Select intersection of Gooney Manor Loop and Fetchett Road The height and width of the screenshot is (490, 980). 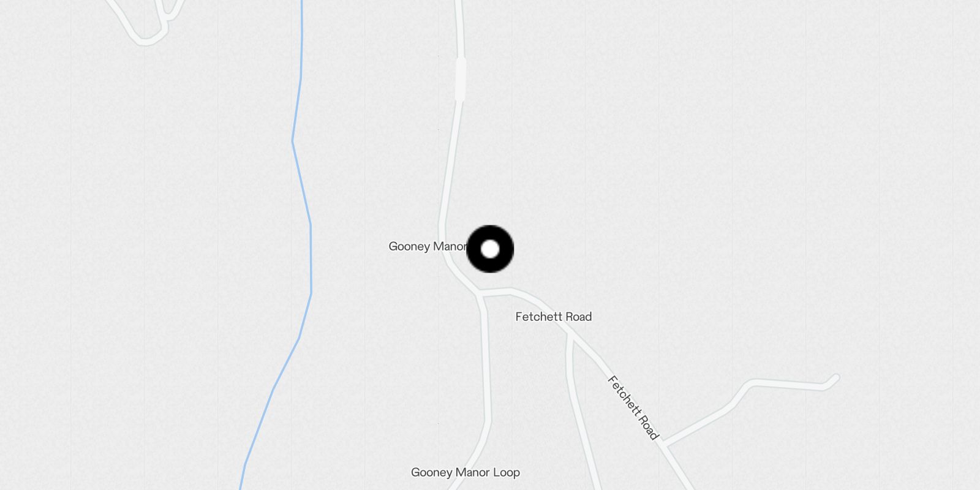480,295
